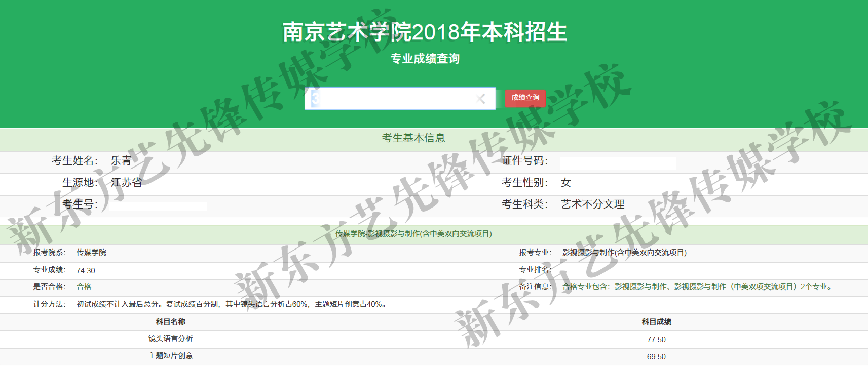Image resolution: width=868 pixels, height=373 pixels.
Task: Click the 专业成绩 label
Action: point(50,270)
